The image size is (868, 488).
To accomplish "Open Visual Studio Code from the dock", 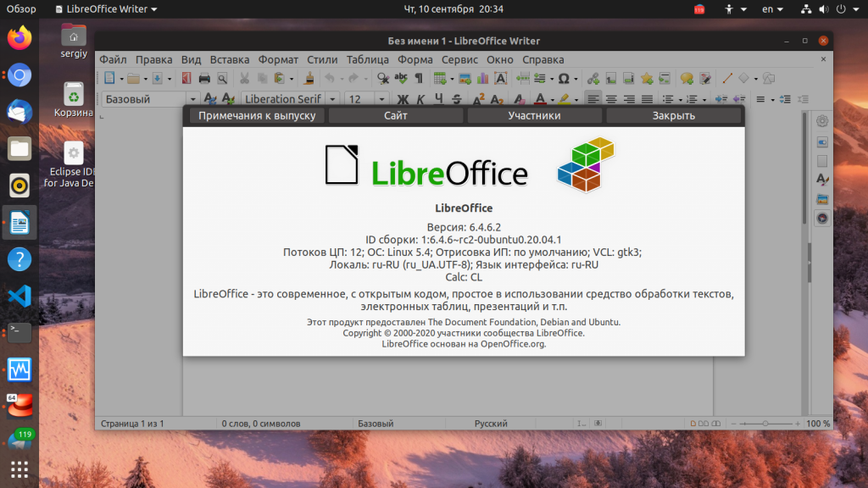I will point(19,297).
